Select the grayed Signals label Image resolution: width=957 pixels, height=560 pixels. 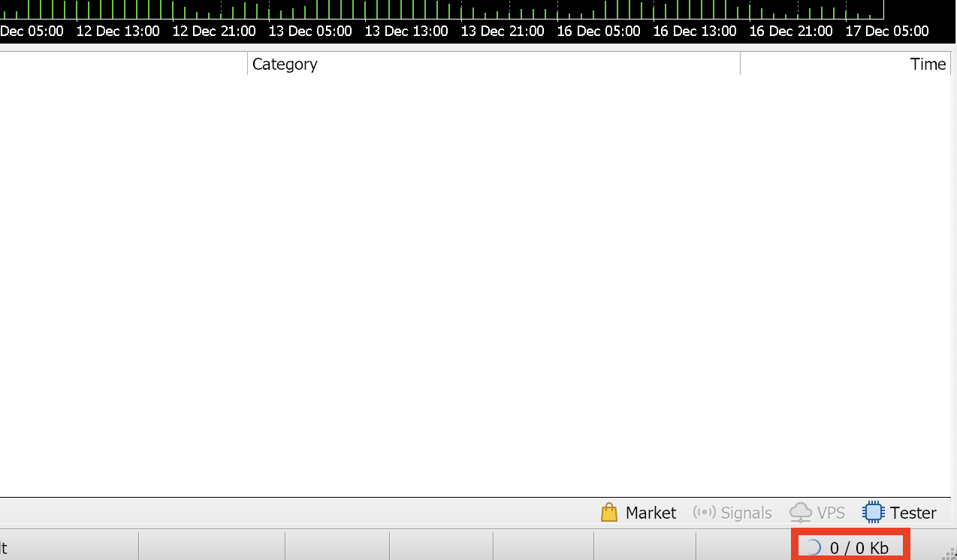coord(746,513)
